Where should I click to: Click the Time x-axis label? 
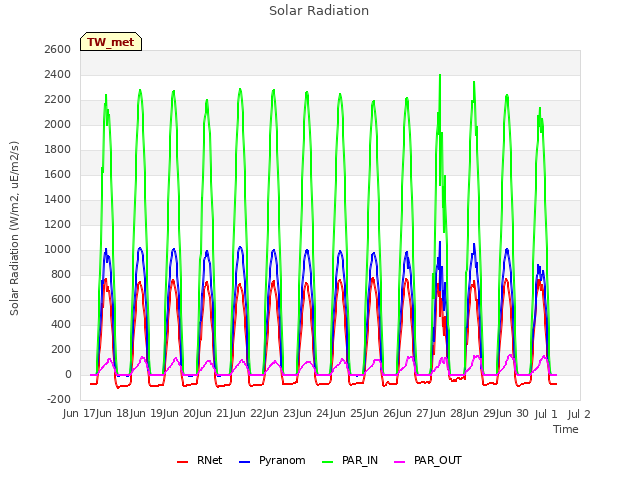pos(566,429)
